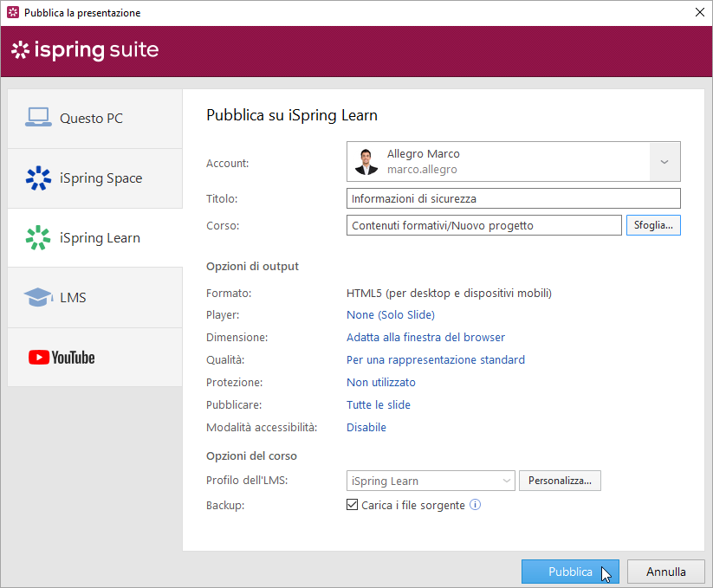Click the iSpring Suite logo in header
Screen dimensions: 713x588
coord(85,50)
